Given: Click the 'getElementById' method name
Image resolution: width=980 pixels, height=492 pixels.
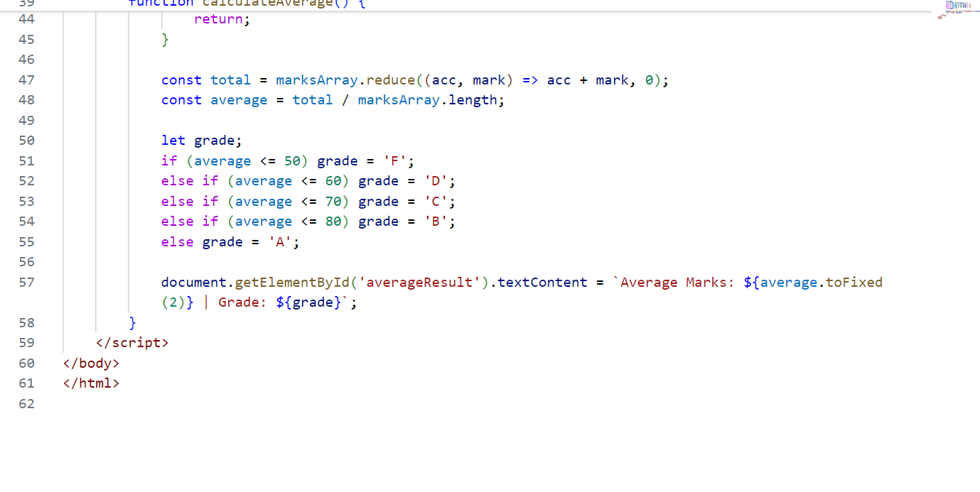Looking at the screenshot, I should tap(292, 283).
